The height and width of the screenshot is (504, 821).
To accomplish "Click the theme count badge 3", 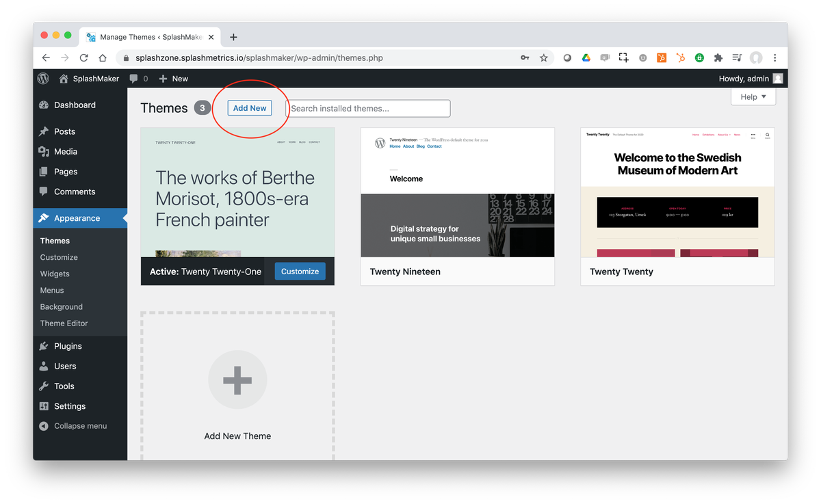I will click(203, 108).
